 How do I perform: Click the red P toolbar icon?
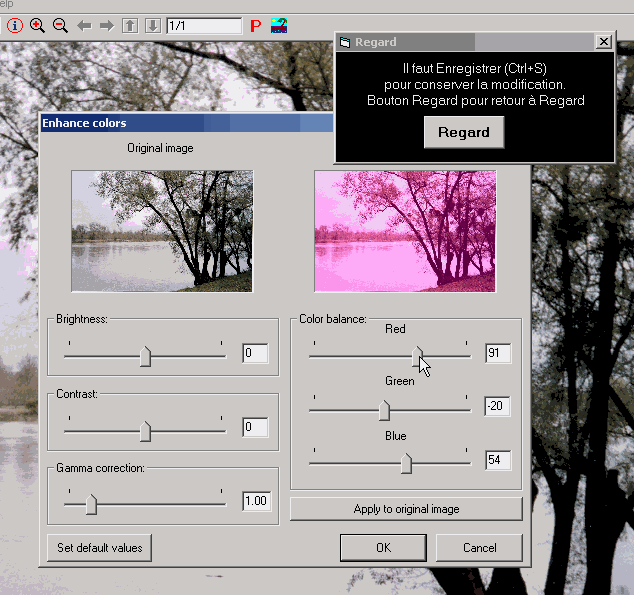point(255,26)
